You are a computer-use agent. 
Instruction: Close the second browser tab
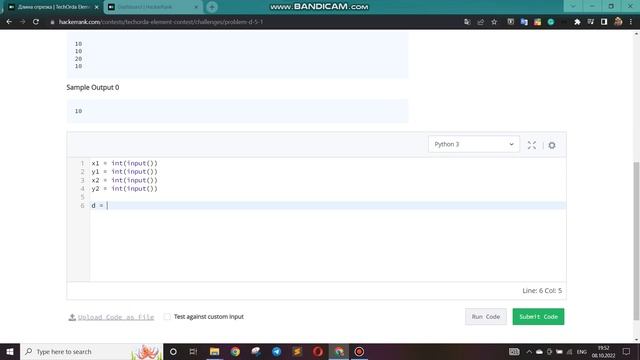(196, 7)
